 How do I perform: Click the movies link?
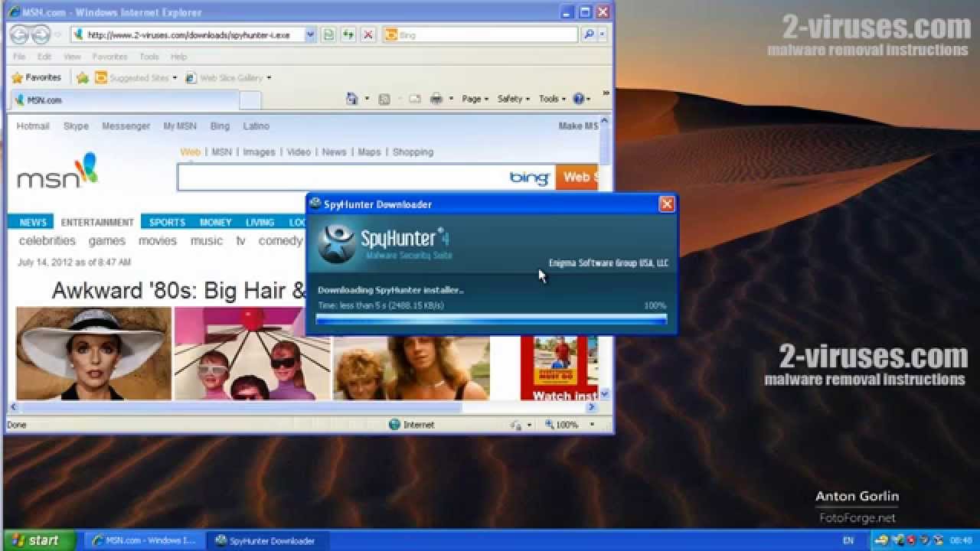point(157,240)
